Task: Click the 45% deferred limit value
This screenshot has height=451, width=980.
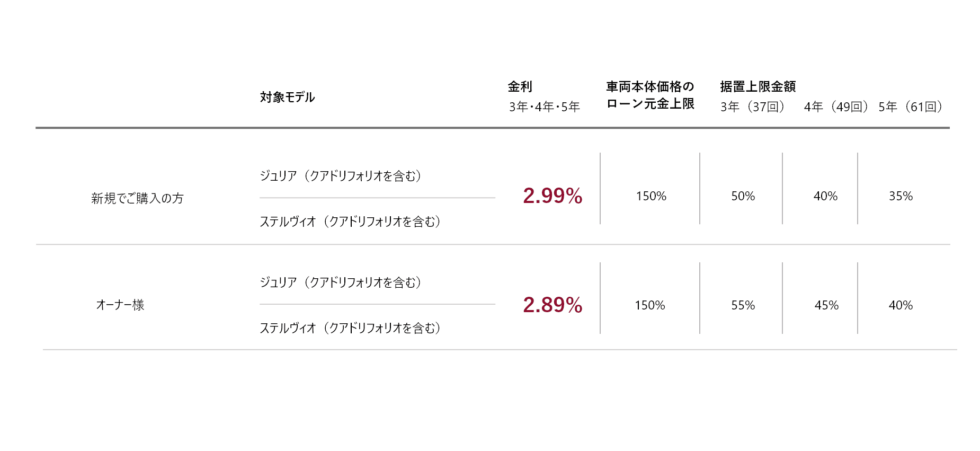Action: pyautogui.click(x=826, y=305)
